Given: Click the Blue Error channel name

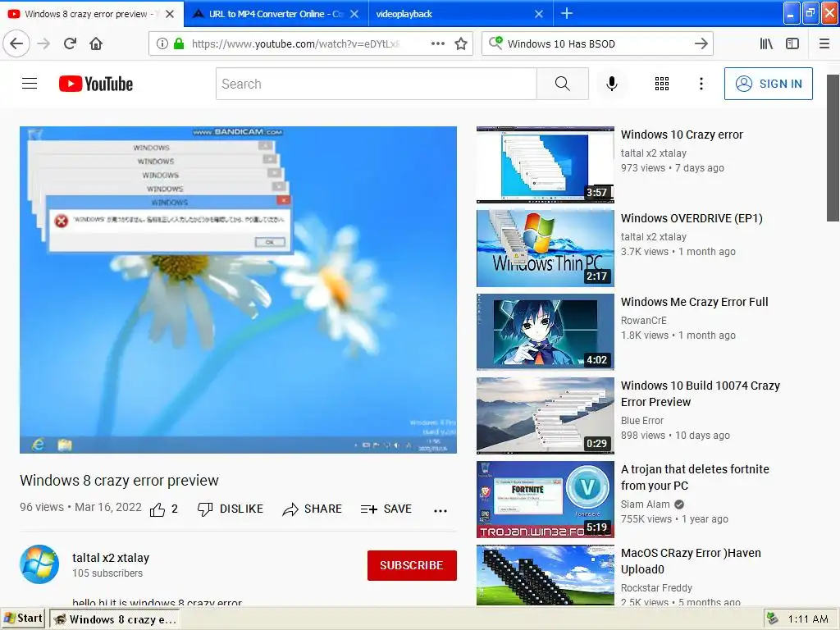Looking at the screenshot, I should click(641, 421).
